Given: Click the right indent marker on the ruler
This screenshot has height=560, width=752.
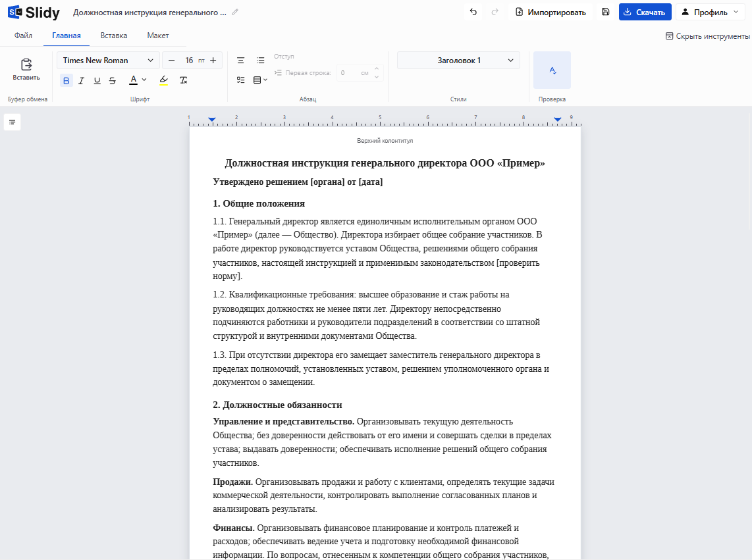Looking at the screenshot, I should (557, 119).
